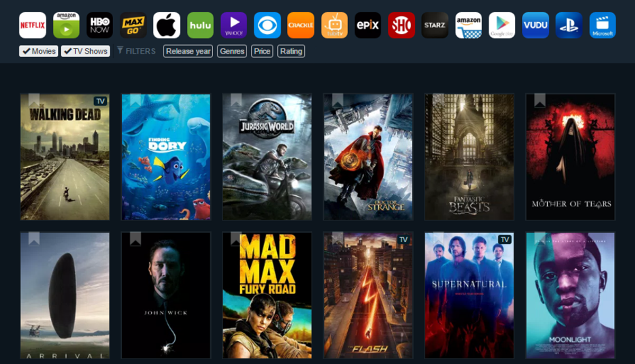Choose the CBS eye logo provider
The height and width of the screenshot is (364, 635).
(267, 25)
